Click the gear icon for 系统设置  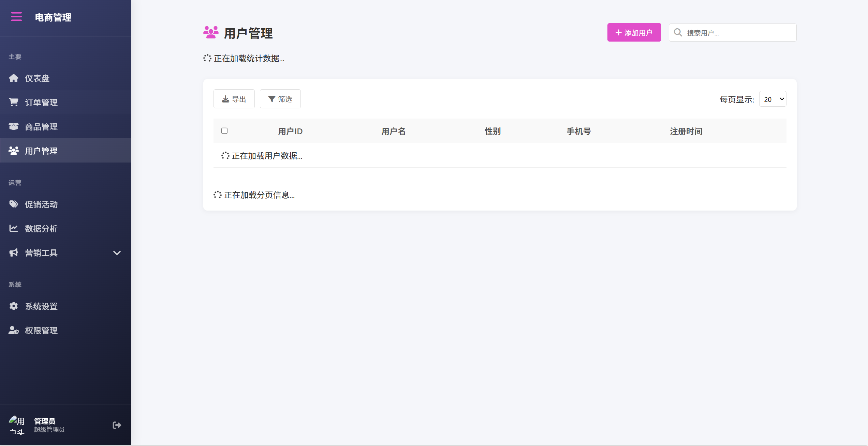14,306
